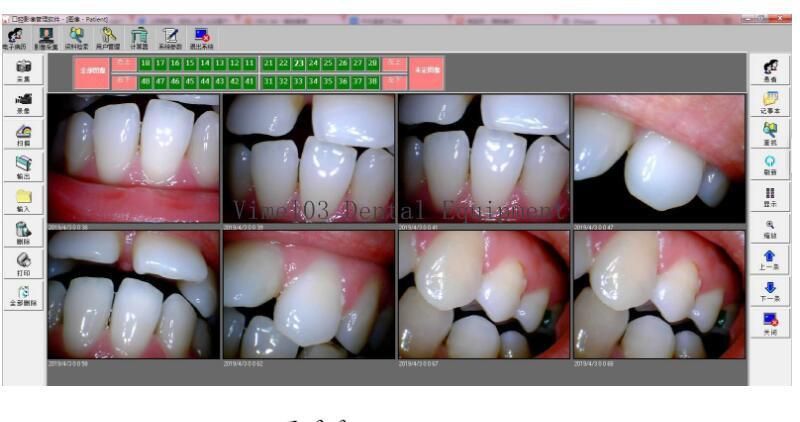Click the large pink full-mouth button at left
The height and width of the screenshot is (422, 800).
coord(91,73)
